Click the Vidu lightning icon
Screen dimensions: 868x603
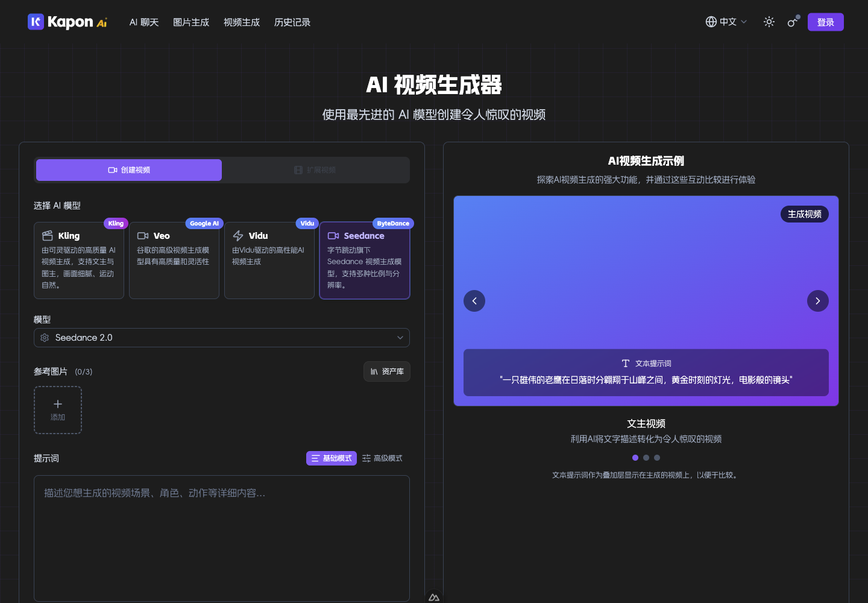[x=238, y=236]
